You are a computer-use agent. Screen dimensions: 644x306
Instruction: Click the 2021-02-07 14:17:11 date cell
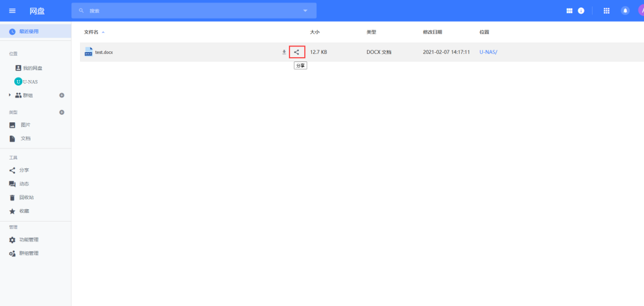446,52
